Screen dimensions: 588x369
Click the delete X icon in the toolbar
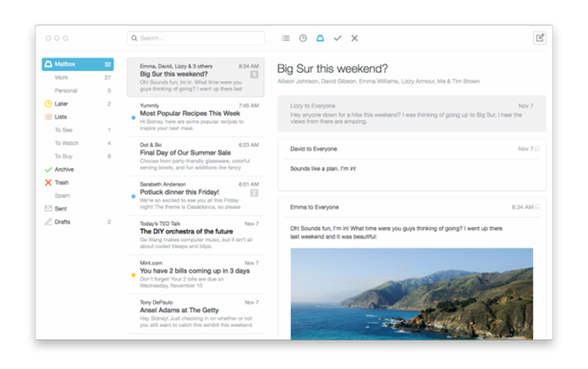click(x=354, y=38)
